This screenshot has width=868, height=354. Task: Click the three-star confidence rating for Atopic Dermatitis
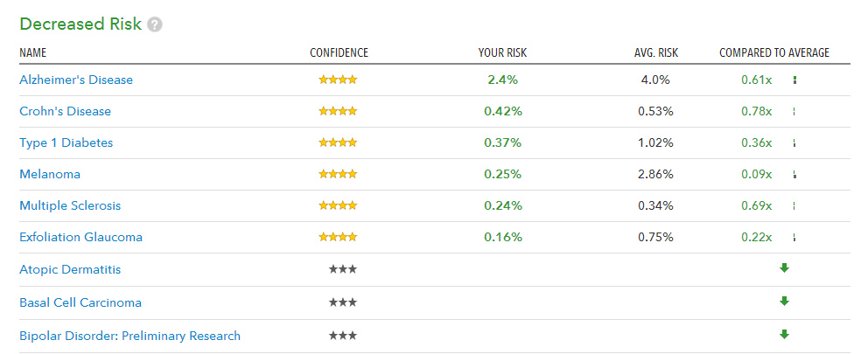click(342, 269)
